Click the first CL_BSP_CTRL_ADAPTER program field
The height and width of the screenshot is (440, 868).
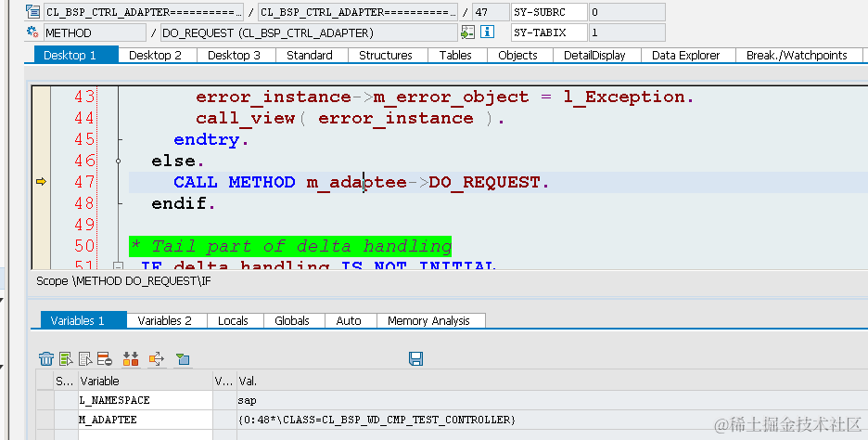click(x=144, y=12)
